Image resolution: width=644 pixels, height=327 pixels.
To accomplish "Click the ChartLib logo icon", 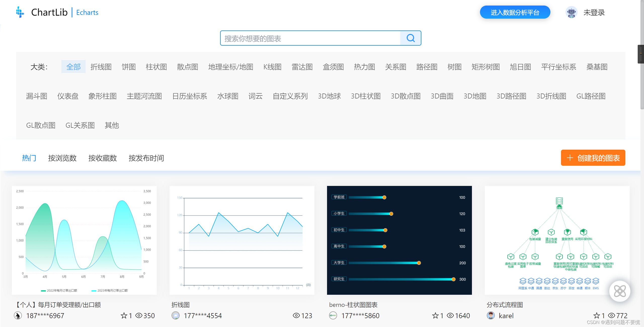I will point(20,12).
